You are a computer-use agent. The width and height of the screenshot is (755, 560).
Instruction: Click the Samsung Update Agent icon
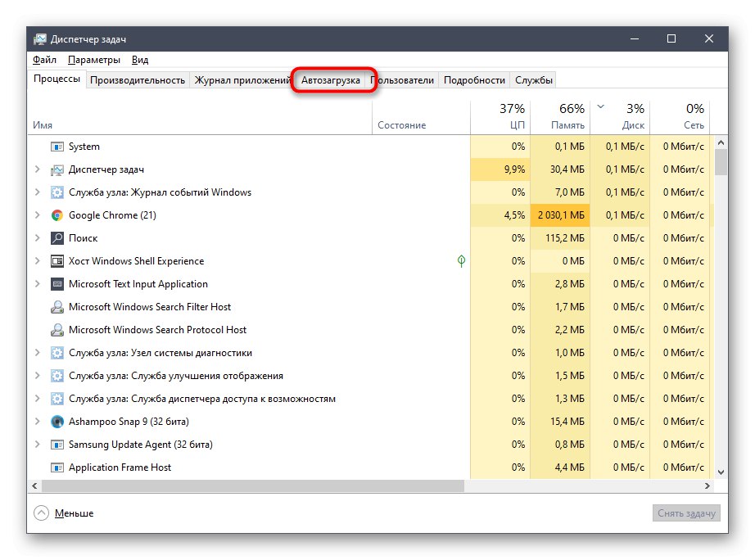[57, 445]
